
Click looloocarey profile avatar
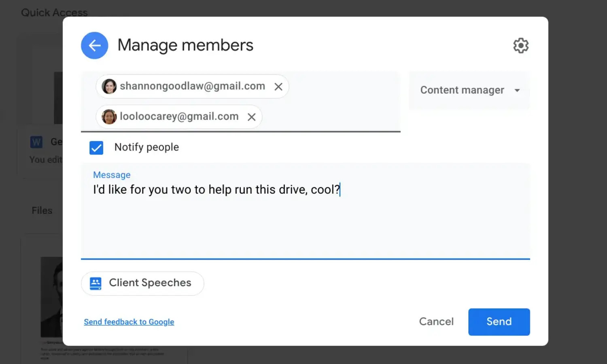pyautogui.click(x=109, y=116)
